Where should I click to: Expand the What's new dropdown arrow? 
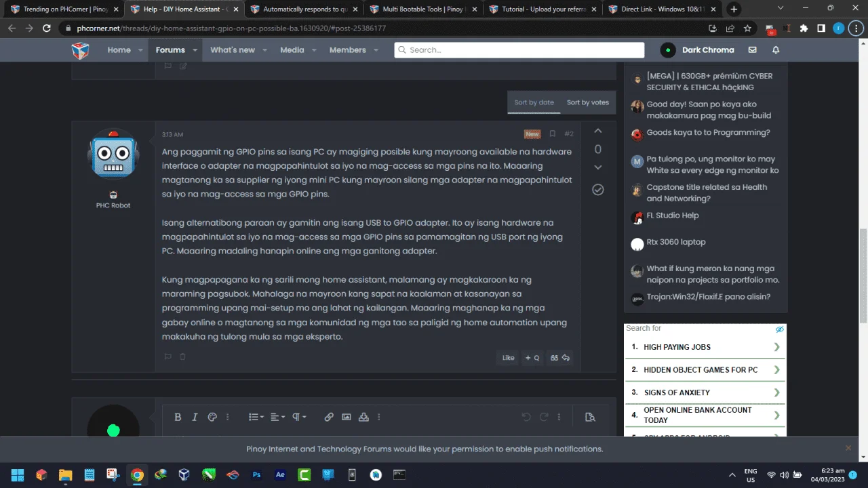(265, 50)
